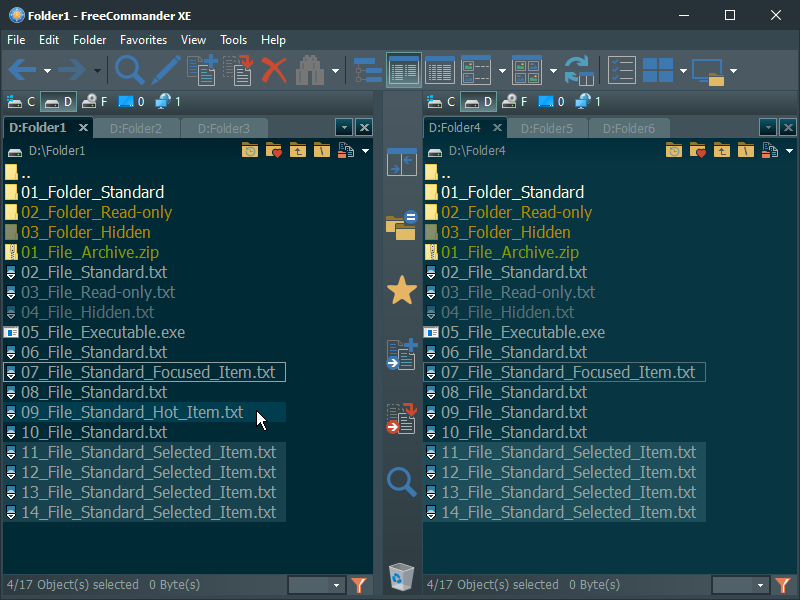The width and height of the screenshot is (800, 600).
Task: Click the Edit pencil icon
Action: pyautogui.click(x=166, y=70)
